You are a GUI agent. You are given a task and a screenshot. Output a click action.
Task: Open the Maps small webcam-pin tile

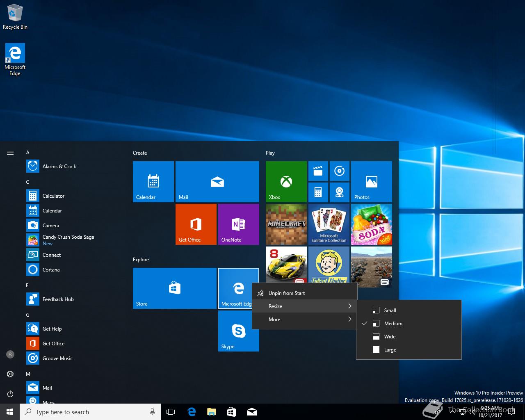(x=340, y=192)
